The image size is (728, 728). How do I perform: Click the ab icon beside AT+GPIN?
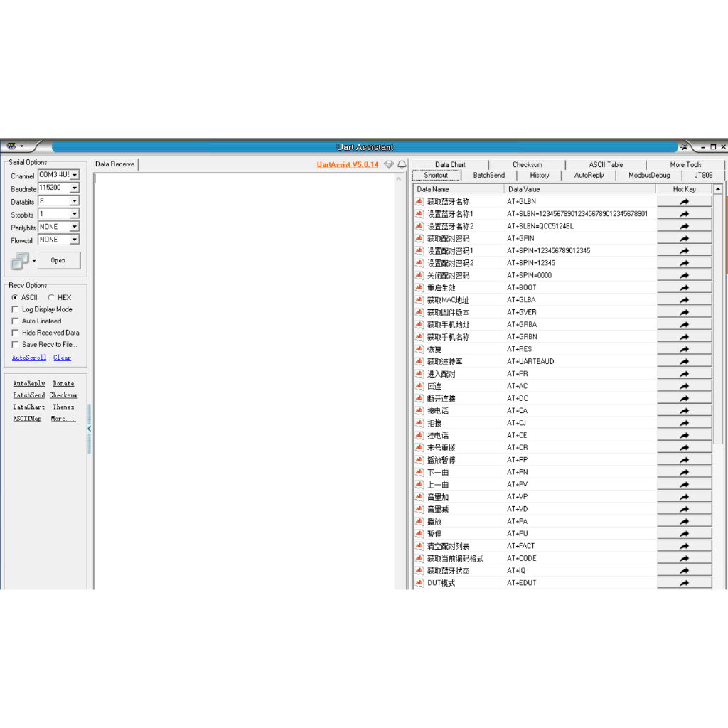tap(419, 238)
